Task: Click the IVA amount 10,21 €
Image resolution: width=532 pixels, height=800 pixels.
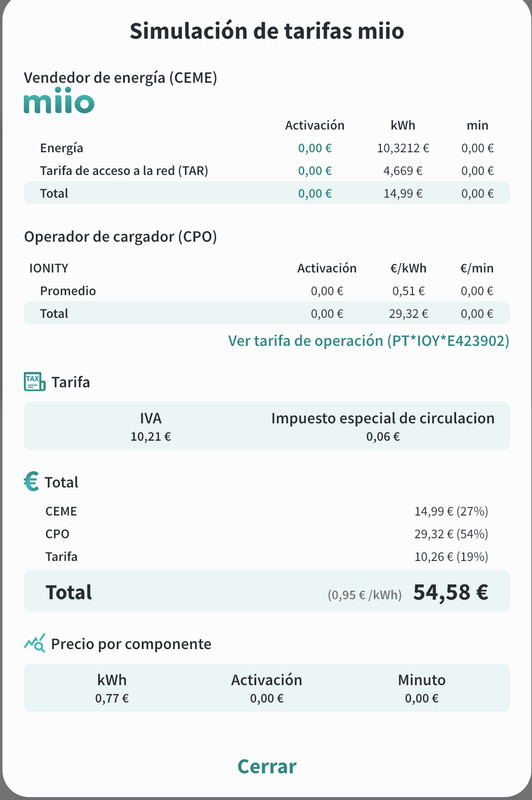Action: pos(150,437)
